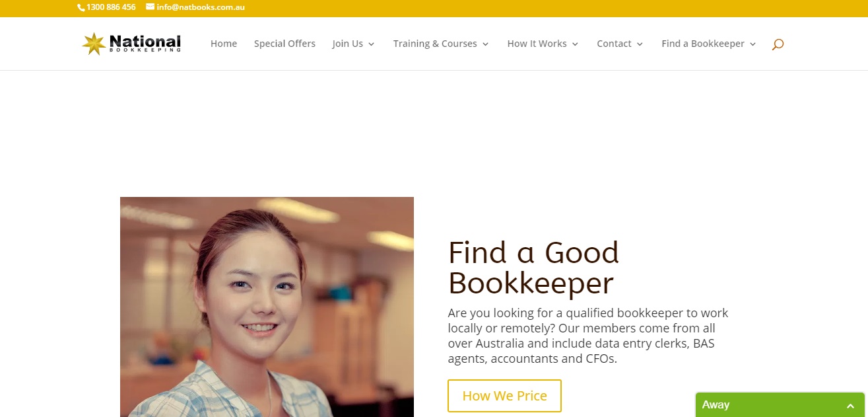868x417 pixels.
Task: Open the Special Offers page
Action: click(x=284, y=44)
